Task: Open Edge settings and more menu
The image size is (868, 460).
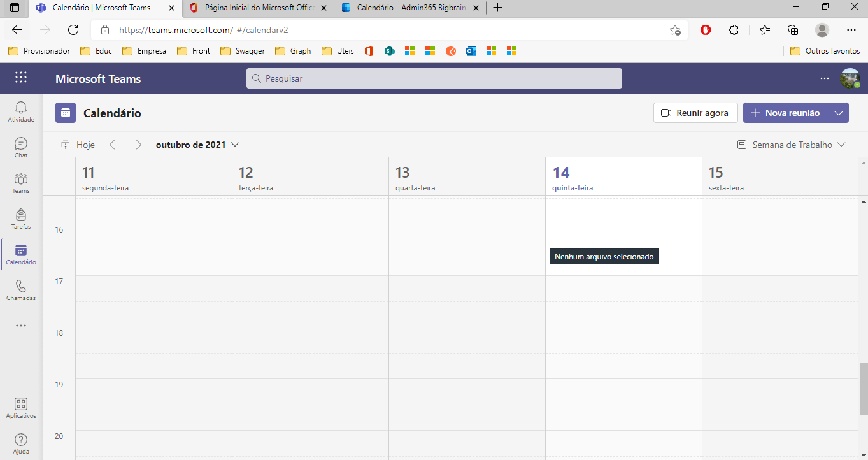Action: point(851,30)
